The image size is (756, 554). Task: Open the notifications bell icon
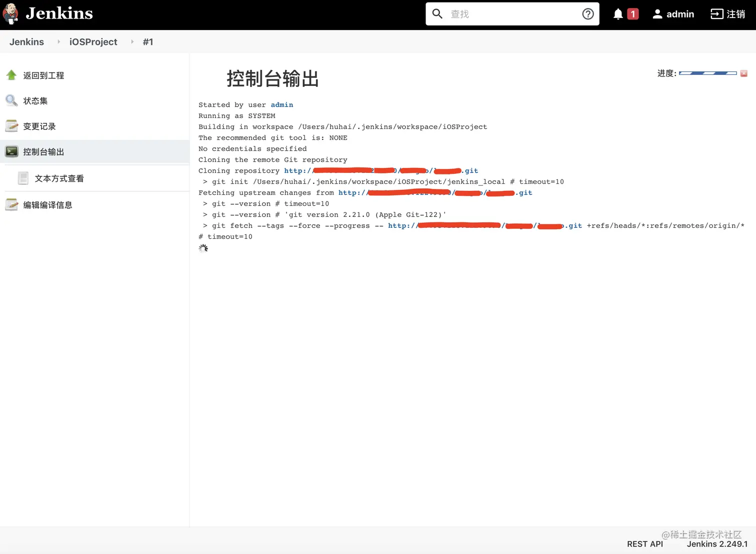coord(618,14)
